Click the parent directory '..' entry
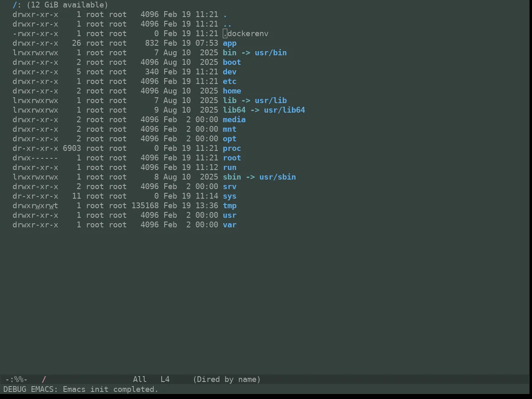532x399 pixels. tap(227, 24)
